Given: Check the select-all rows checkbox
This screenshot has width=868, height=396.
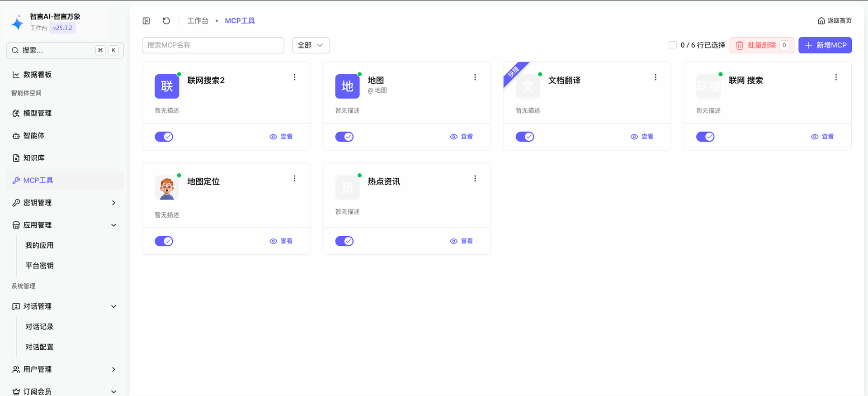Looking at the screenshot, I should pos(672,45).
